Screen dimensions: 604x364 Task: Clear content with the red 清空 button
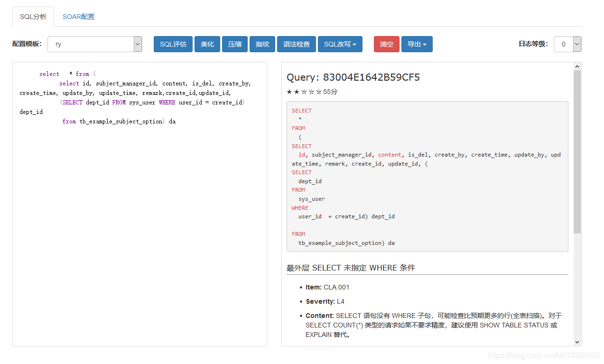pyautogui.click(x=387, y=44)
